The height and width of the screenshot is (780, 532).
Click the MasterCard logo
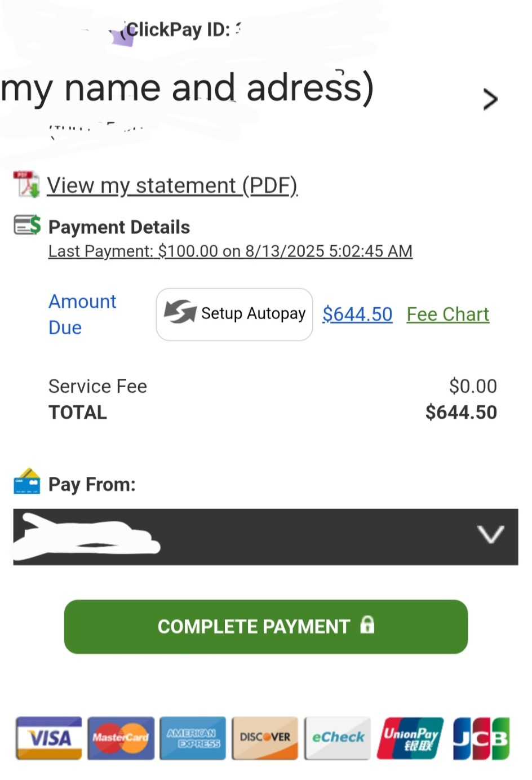pyautogui.click(x=121, y=738)
